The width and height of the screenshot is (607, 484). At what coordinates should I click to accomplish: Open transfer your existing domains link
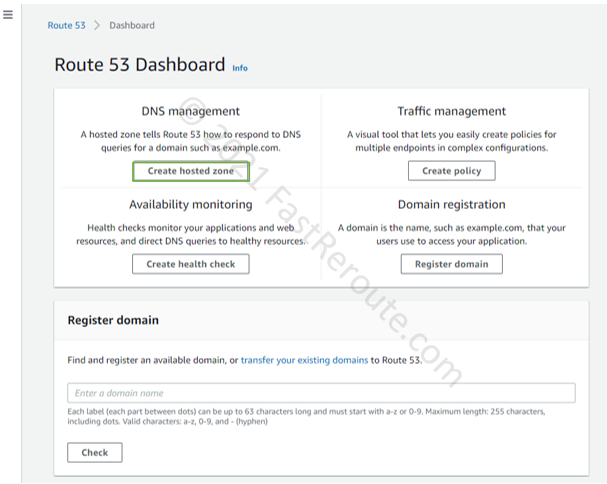(304, 360)
